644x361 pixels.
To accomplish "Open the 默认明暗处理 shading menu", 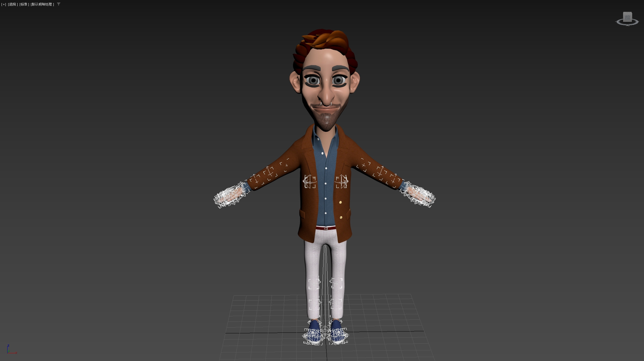I will point(42,4).
